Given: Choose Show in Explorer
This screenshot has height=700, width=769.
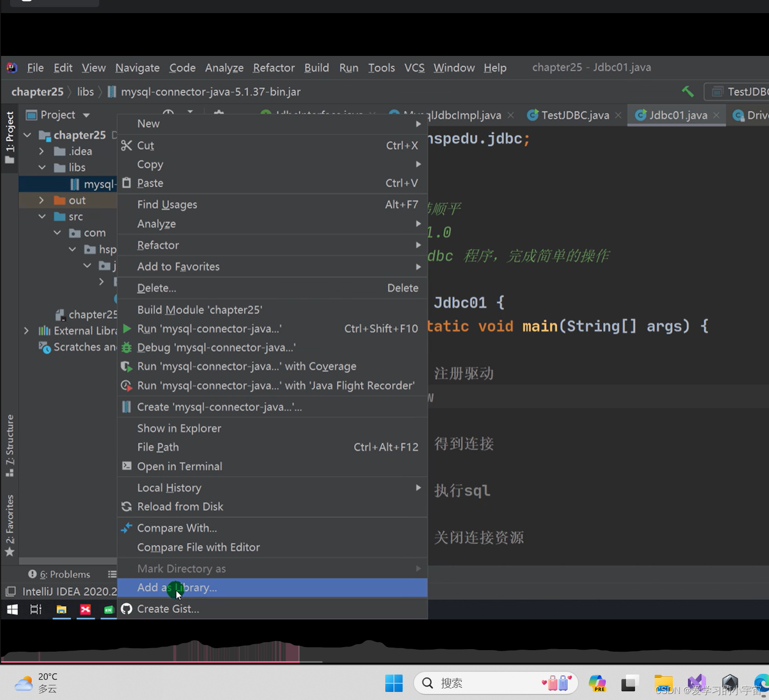Looking at the screenshot, I should [x=272, y=428].
